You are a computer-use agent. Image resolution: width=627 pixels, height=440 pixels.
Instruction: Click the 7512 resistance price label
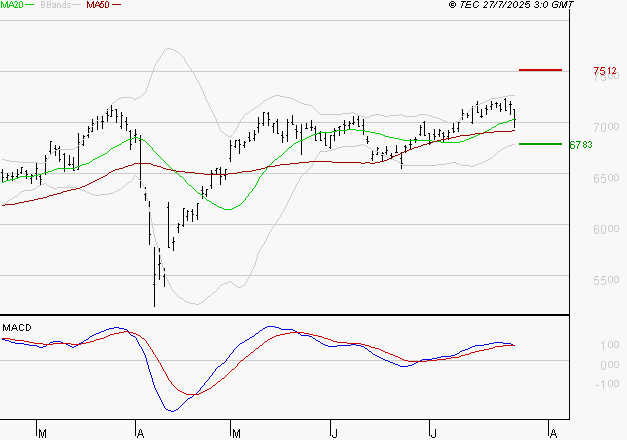(603, 71)
